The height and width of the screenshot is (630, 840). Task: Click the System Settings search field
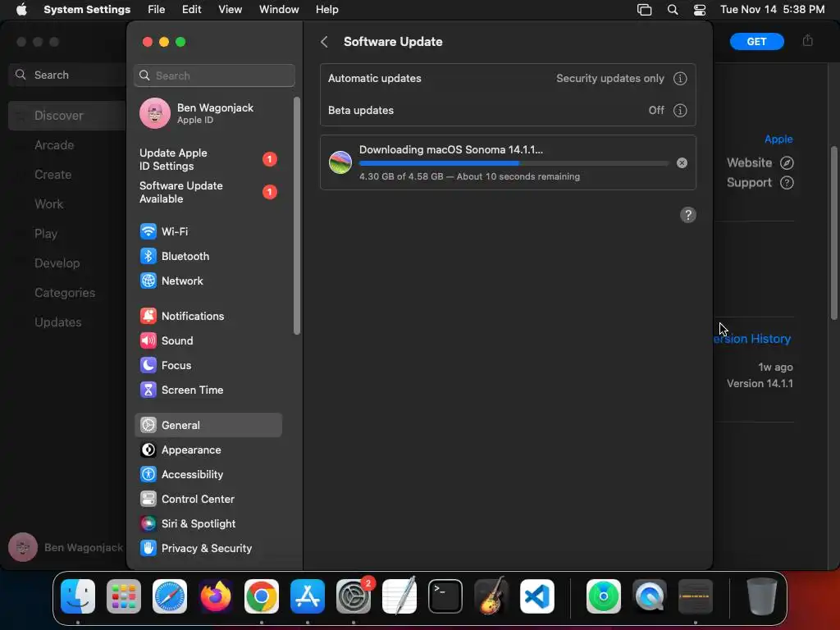[x=214, y=75]
